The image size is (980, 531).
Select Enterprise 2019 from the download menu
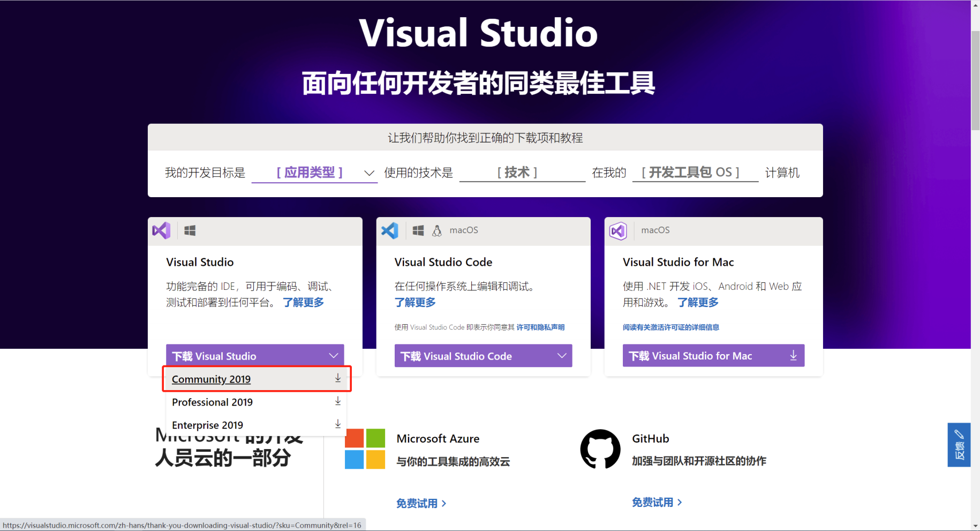(x=257, y=425)
